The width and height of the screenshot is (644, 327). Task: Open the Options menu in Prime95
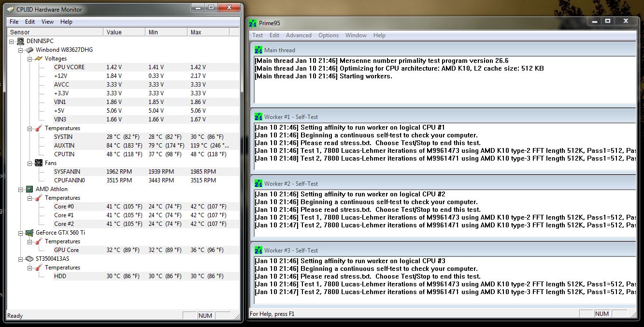click(x=329, y=35)
